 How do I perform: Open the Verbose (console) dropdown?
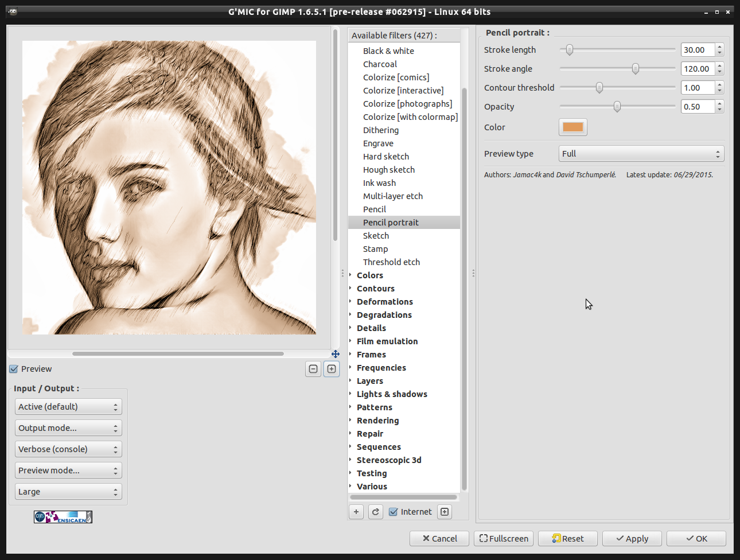coord(68,449)
